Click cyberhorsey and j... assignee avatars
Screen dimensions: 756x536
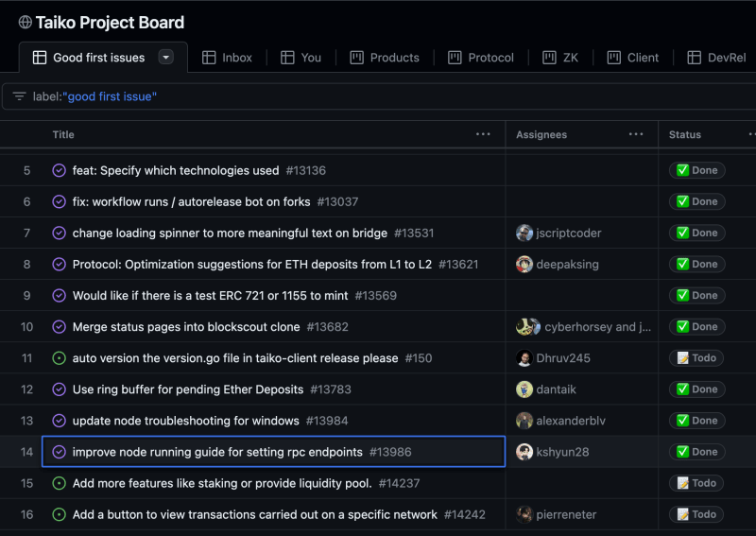[x=528, y=327]
